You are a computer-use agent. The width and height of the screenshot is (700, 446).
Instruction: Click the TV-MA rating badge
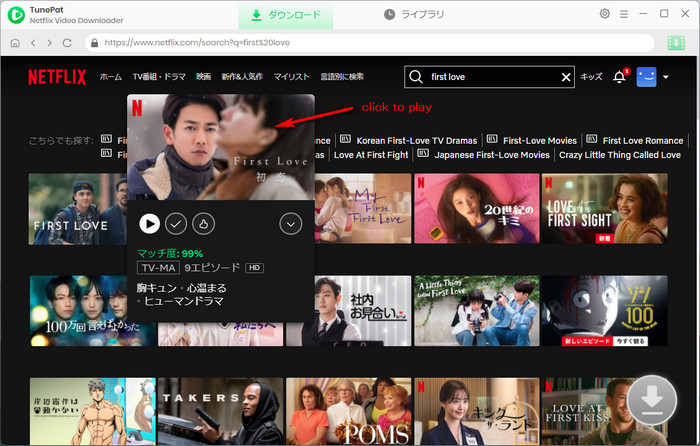(x=158, y=268)
